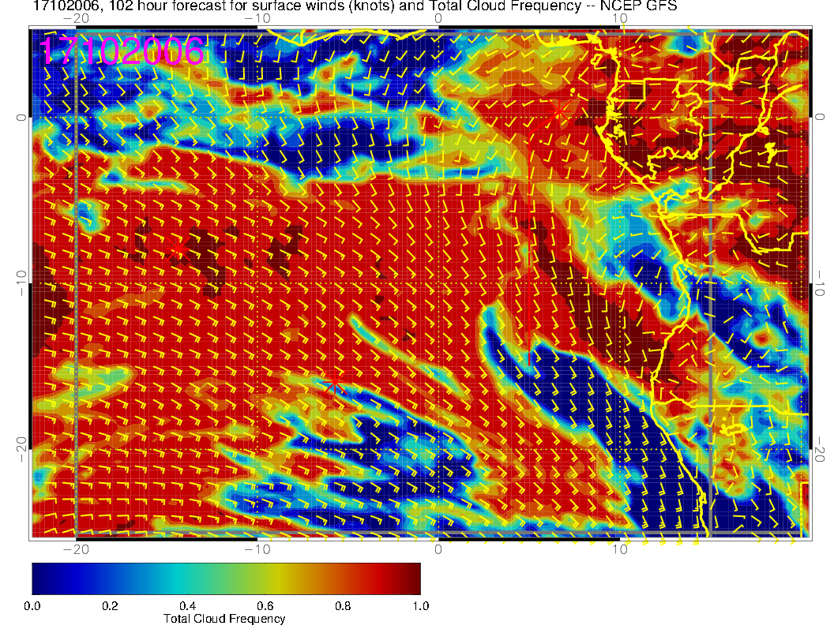The image size is (834, 644).
Task: Click the right axis latitude label 0
Action: click(820, 117)
